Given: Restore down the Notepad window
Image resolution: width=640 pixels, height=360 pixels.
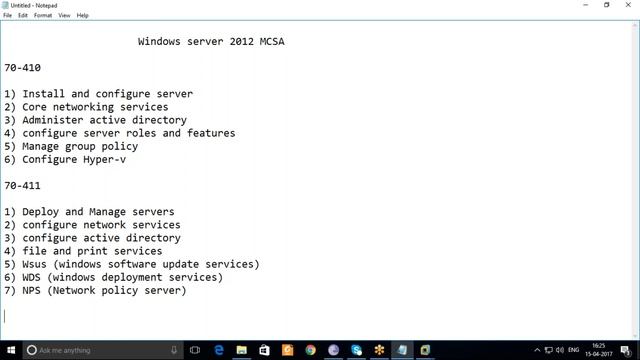Looking at the screenshot, I should 607,5.
